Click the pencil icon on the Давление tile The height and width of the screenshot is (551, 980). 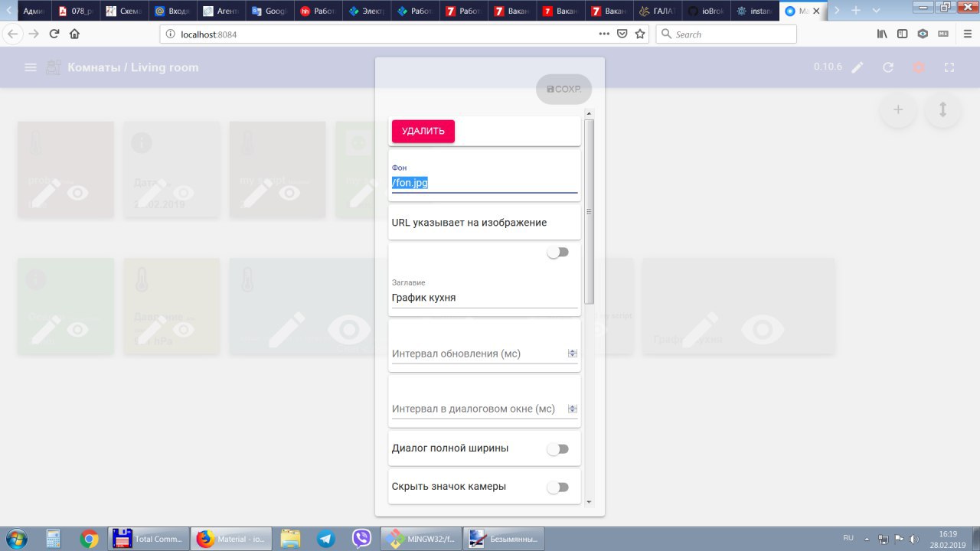152,329
